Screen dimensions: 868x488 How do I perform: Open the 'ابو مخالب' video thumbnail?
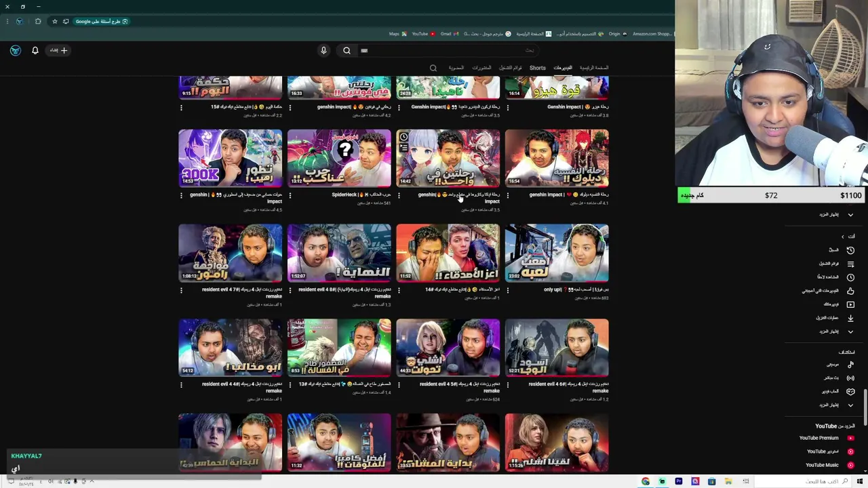(x=230, y=348)
